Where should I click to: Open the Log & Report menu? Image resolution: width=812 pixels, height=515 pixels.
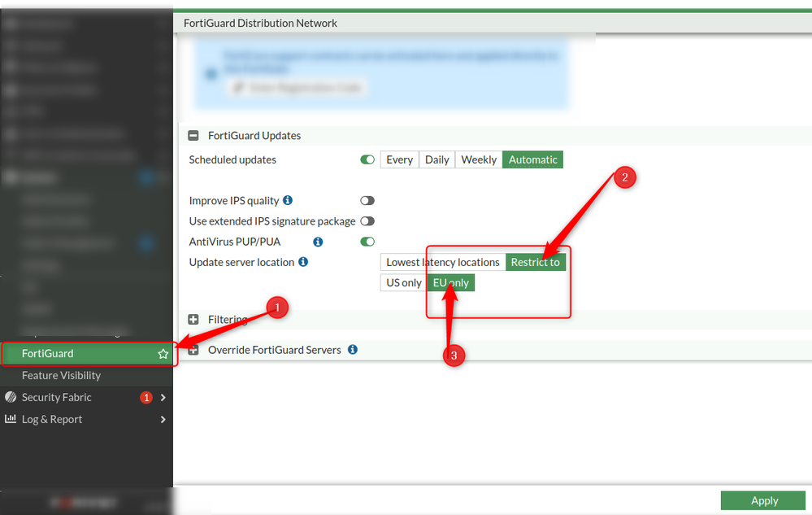coord(86,419)
